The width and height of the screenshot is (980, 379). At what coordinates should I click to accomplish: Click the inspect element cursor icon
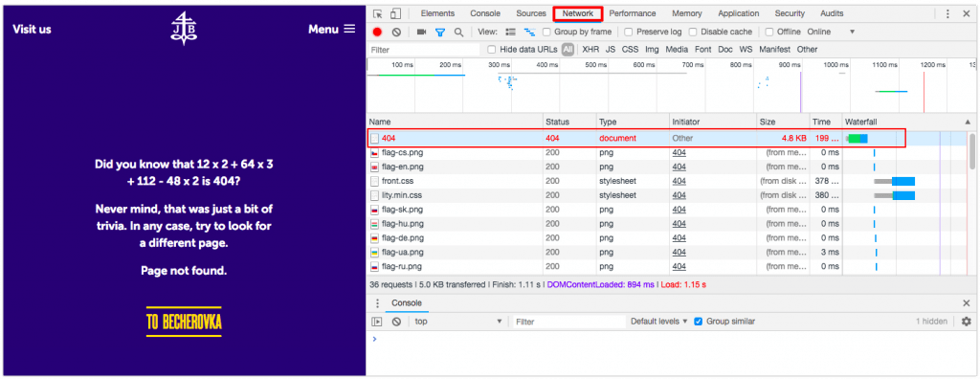pyautogui.click(x=377, y=13)
